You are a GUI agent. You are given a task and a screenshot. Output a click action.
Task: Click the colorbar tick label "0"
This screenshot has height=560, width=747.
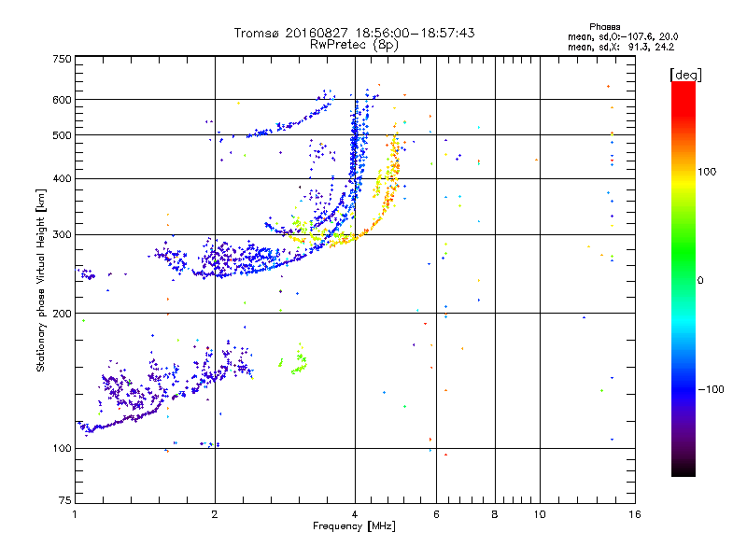700,281
